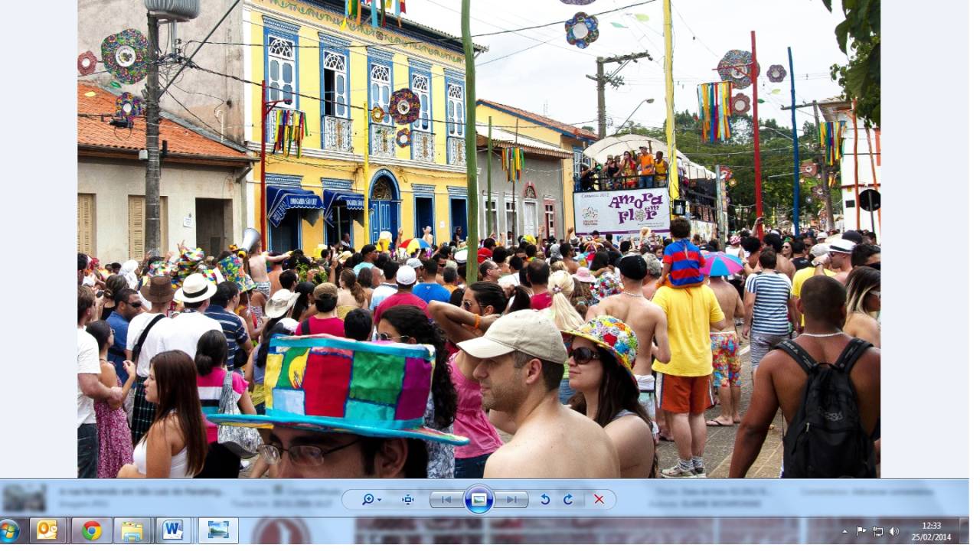
Task: Open the network status icon
Action: [x=877, y=531]
